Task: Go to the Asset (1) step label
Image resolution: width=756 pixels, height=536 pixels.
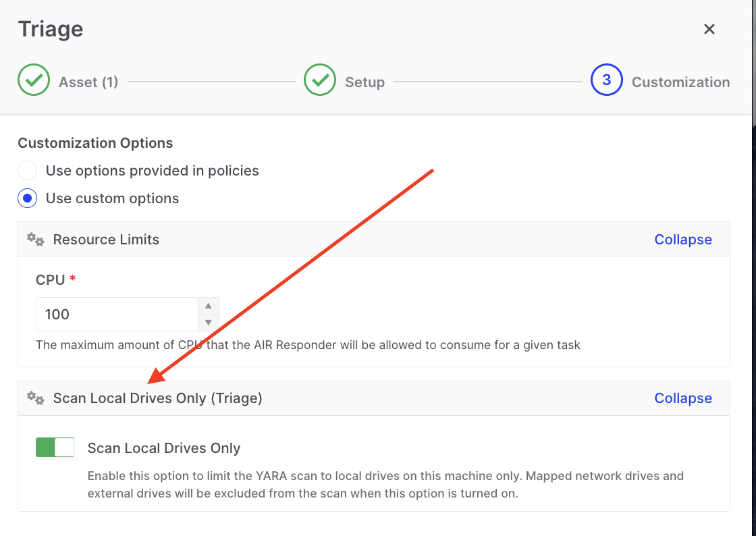Action: (88, 82)
